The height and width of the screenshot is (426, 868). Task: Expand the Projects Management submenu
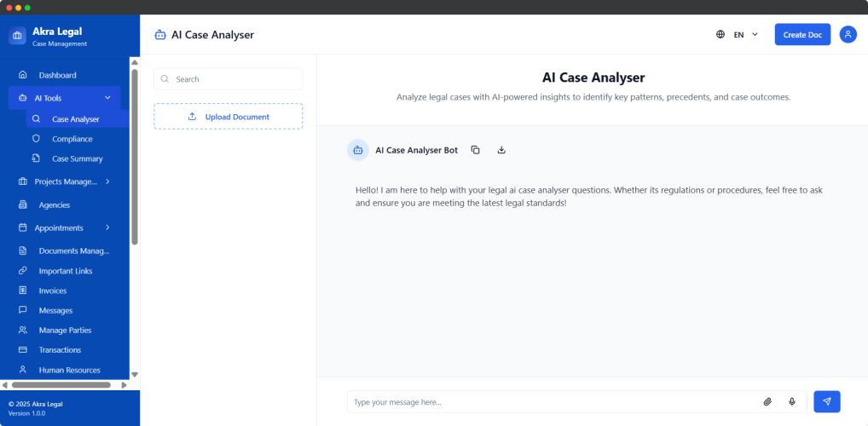click(107, 181)
